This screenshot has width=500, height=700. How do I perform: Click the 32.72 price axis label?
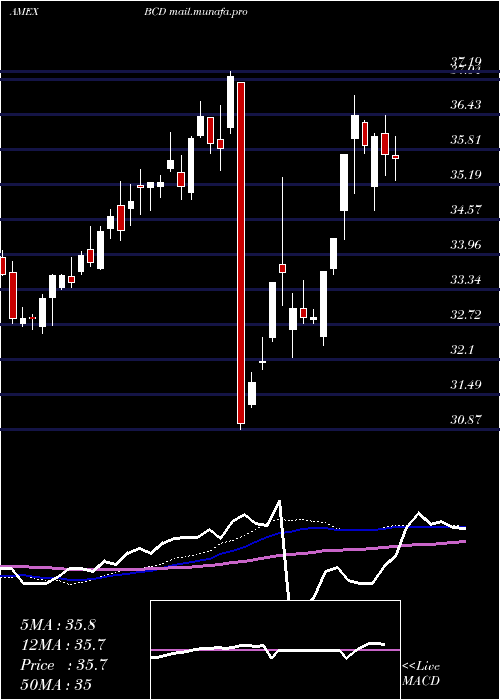(466, 315)
